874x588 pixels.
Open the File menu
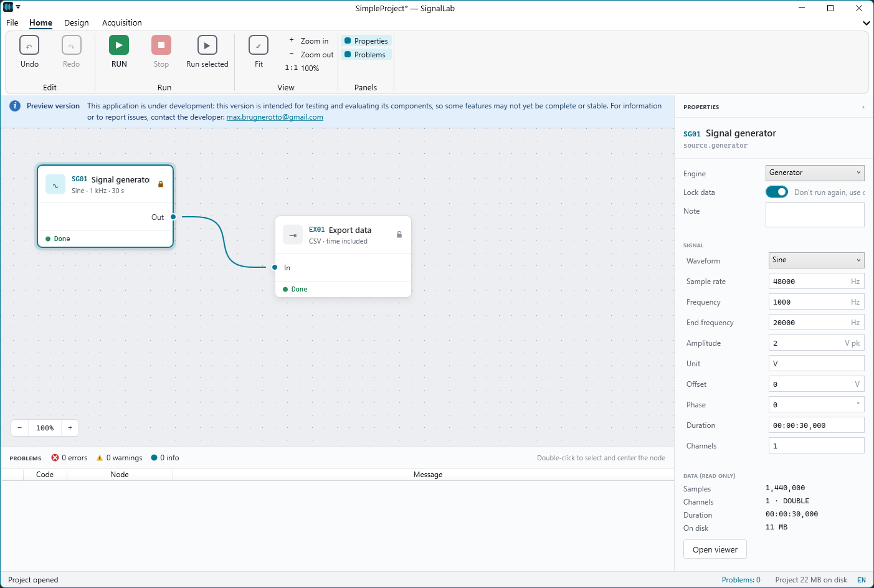coord(12,23)
